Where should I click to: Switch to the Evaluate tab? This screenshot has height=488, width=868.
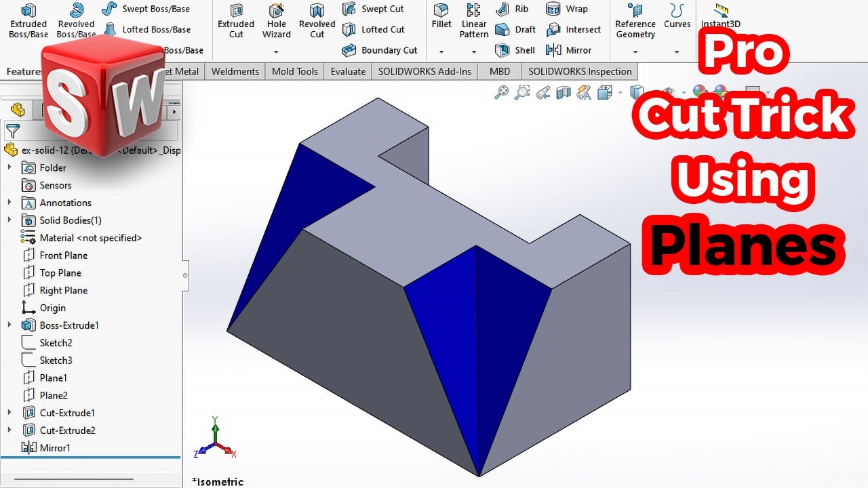(348, 71)
